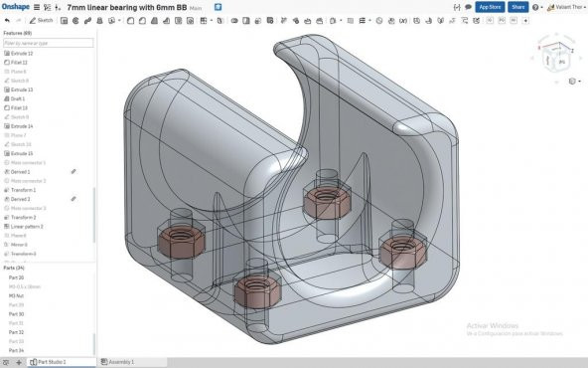Open the variable (x) tool
This screenshot has width=588, height=368.
point(403,21)
